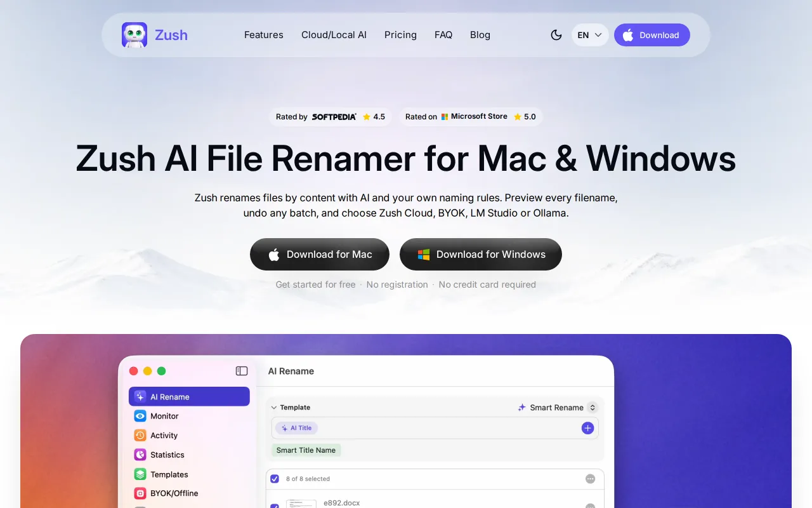This screenshot has height=508, width=812.
Task: Click the Softpedia 4.5 rating badge
Action: (331, 117)
